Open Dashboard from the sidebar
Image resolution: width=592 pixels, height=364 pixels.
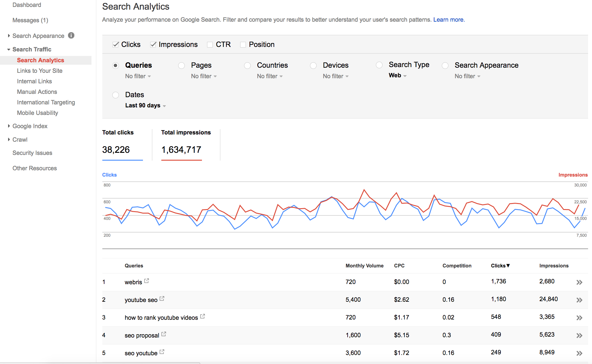coord(27,5)
